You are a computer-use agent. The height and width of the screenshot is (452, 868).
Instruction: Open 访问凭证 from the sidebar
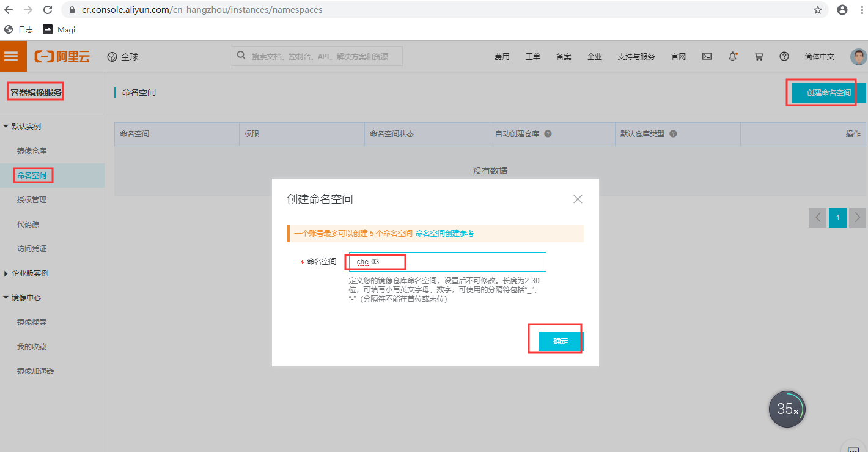32,248
